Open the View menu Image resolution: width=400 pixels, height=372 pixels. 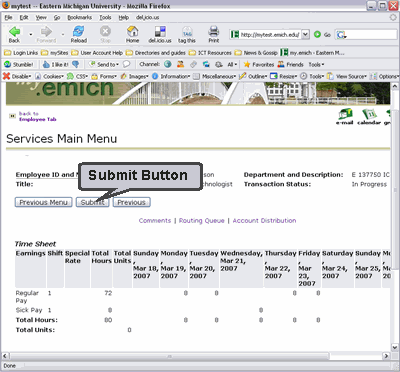[41, 17]
